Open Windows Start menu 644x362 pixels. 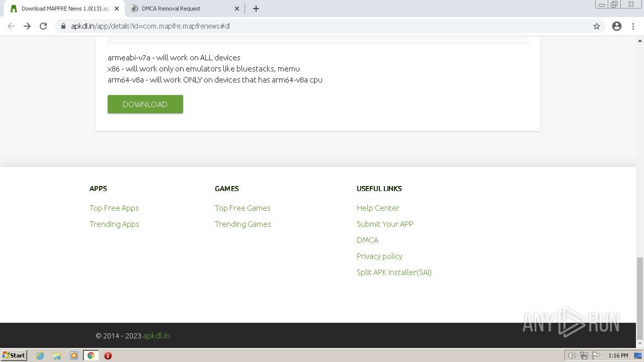[14, 355]
